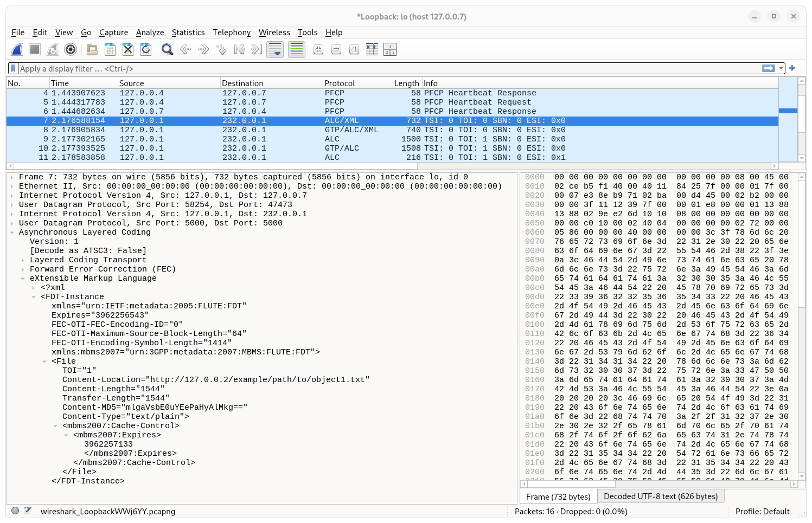Reload the capture file with the circular arrow icon

pyautogui.click(x=146, y=49)
